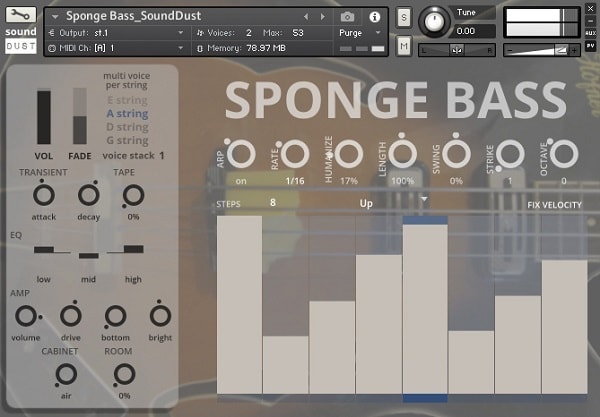The height and width of the screenshot is (417, 600).
Task: Click the EQ mid band slider
Action: pyautogui.click(x=89, y=256)
